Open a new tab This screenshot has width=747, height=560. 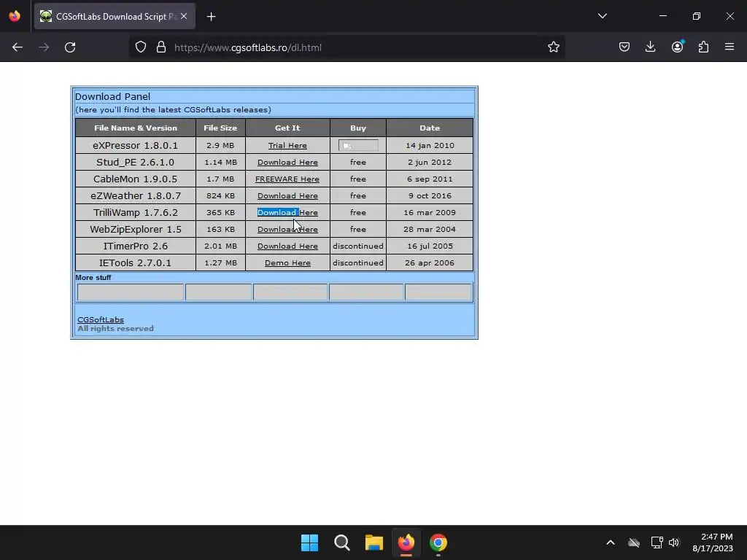[x=211, y=17]
